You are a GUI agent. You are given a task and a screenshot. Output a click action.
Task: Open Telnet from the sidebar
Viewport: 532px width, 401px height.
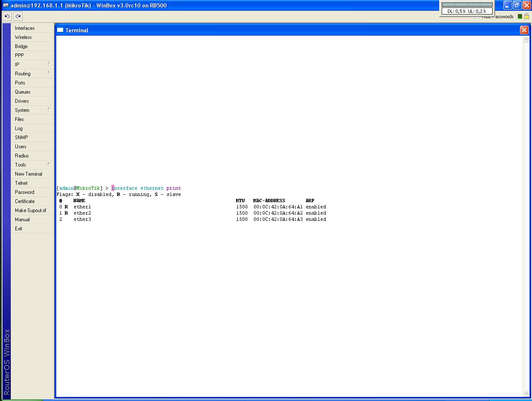[32, 183]
